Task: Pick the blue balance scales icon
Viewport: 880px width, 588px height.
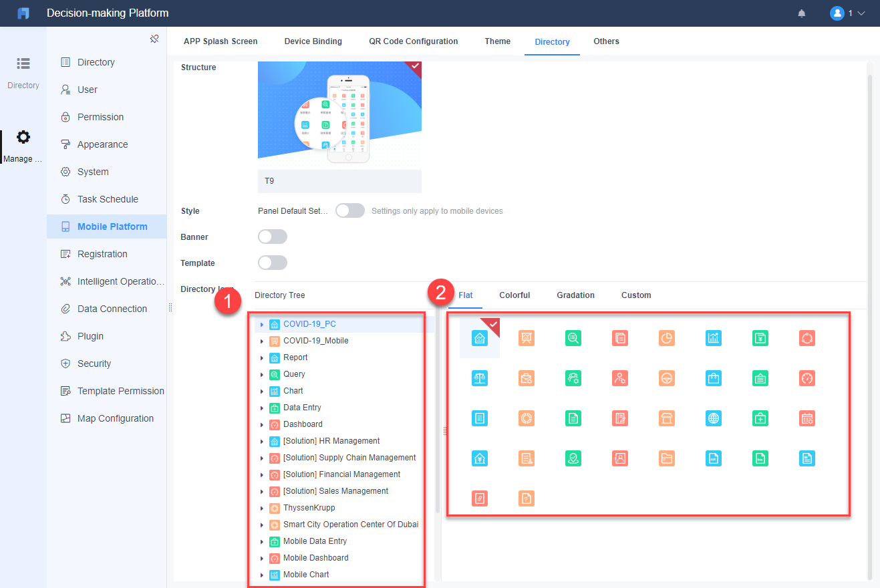Action: pos(479,378)
